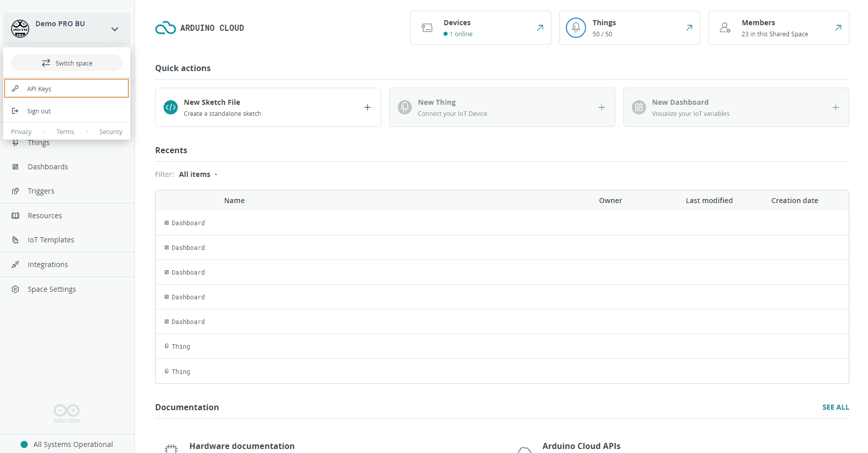Click the Dashboards grid icon in sidebar
This screenshot has width=868, height=453.
tap(16, 167)
